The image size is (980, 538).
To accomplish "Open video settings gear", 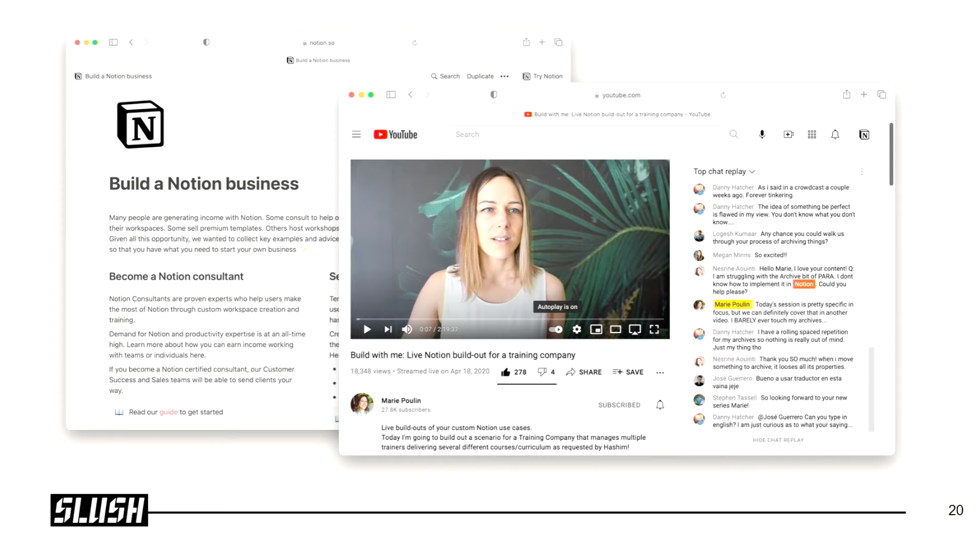I will pos(577,329).
